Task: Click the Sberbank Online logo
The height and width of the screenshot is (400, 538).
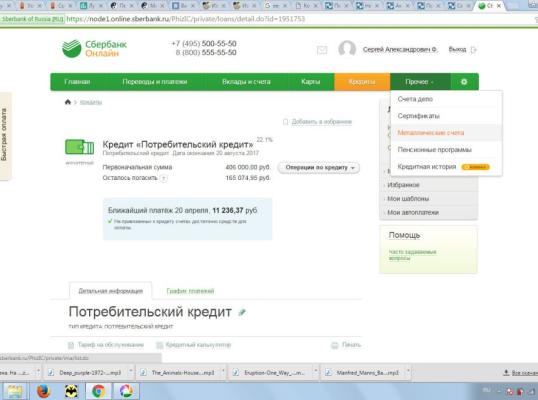Action: [95, 49]
